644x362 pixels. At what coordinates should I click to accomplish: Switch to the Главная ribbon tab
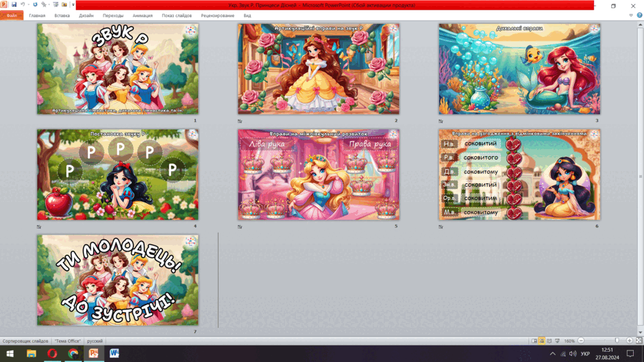point(37,16)
